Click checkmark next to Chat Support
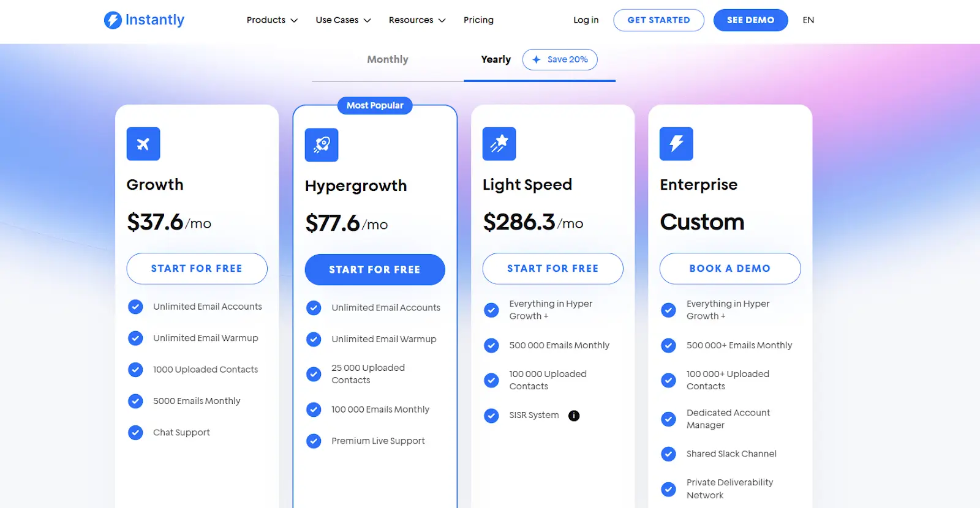 pos(135,433)
